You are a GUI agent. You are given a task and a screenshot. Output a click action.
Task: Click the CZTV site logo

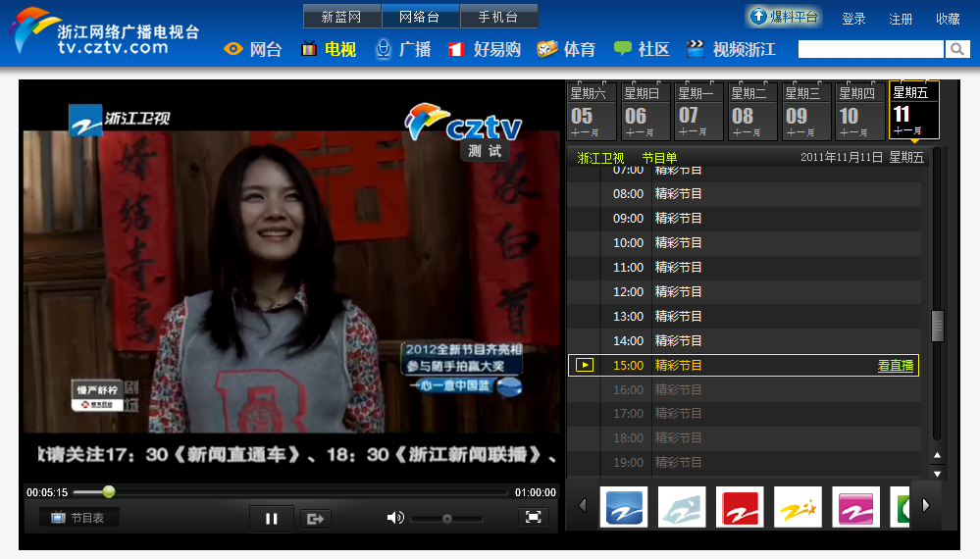pos(105,31)
